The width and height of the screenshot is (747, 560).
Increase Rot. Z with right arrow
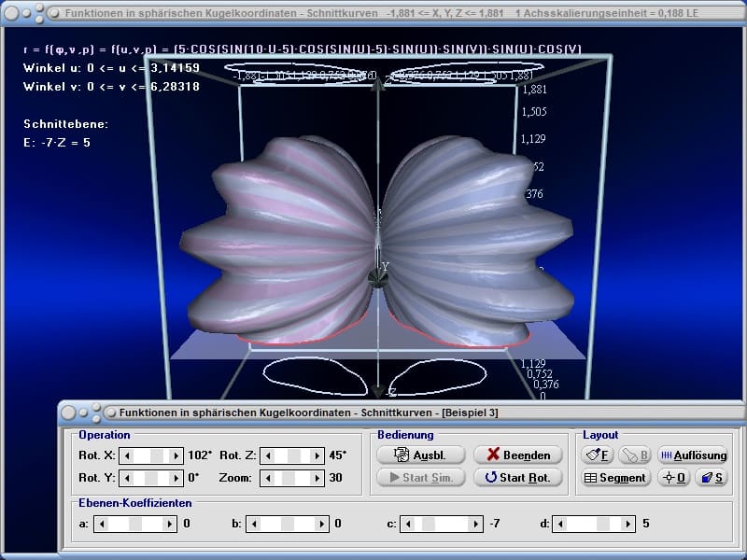coord(317,455)
